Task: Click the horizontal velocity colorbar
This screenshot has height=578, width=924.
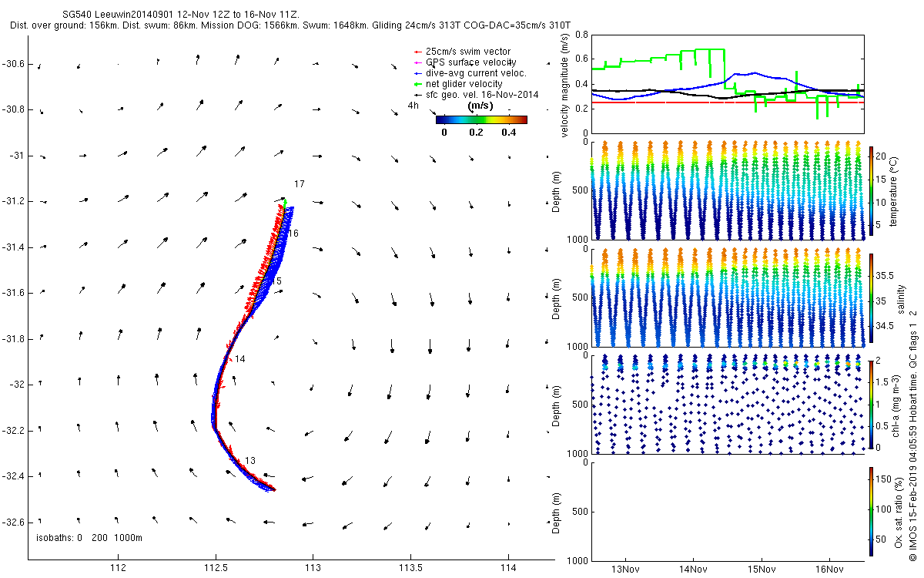Action: pyautogui.click(x=481, y=119)
